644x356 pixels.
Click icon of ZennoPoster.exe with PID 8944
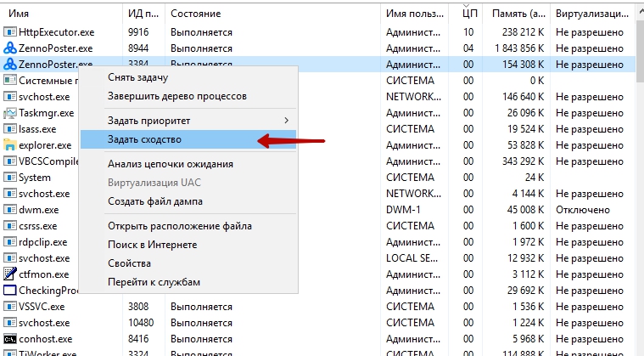coord(10,48)
